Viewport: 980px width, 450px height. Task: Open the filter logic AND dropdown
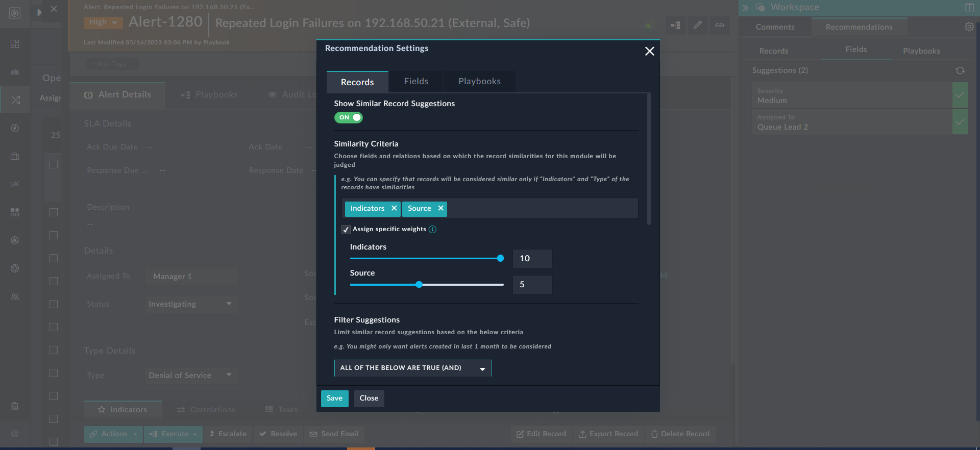[412, 368]
